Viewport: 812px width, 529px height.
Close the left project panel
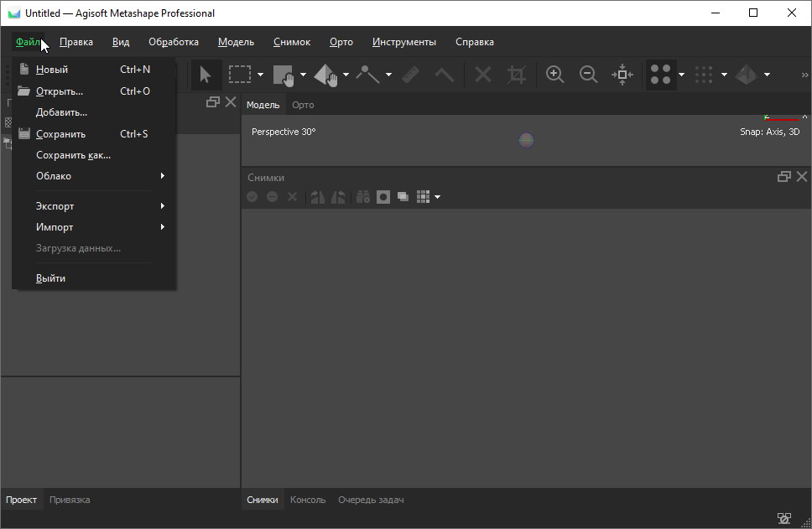click(x=231, y=102)
